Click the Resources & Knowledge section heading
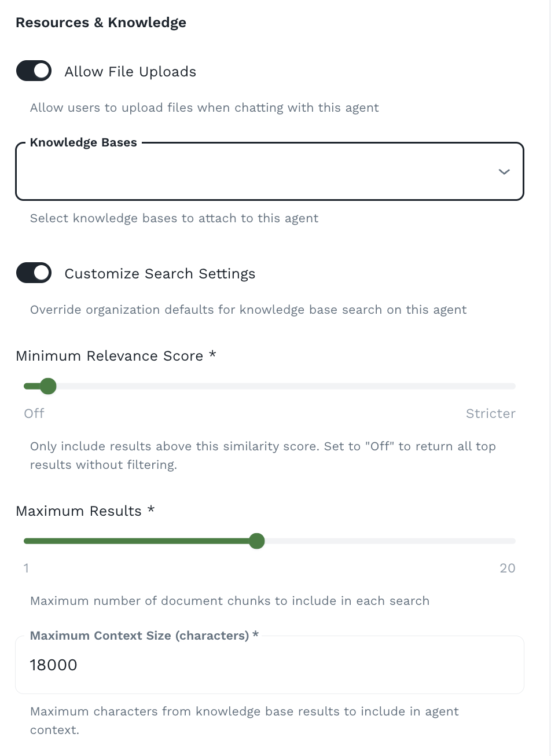Viewport: 551px width, 756px height. point(101,23)
